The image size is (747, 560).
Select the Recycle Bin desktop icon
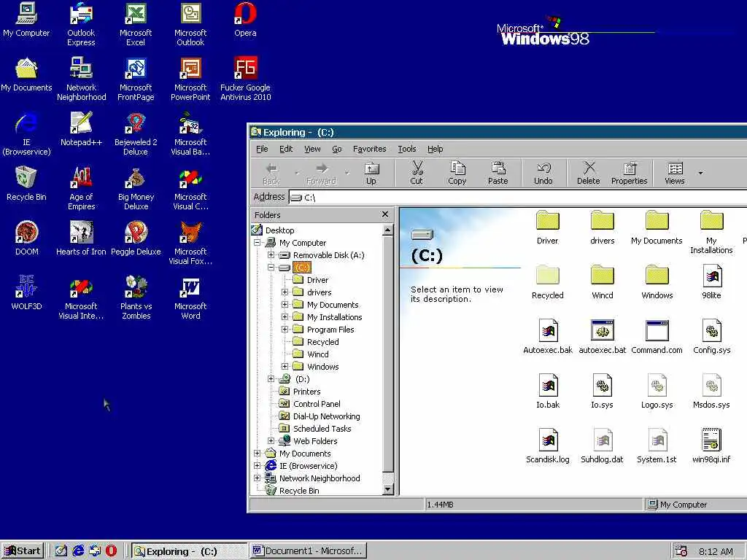tap(27, 183)
